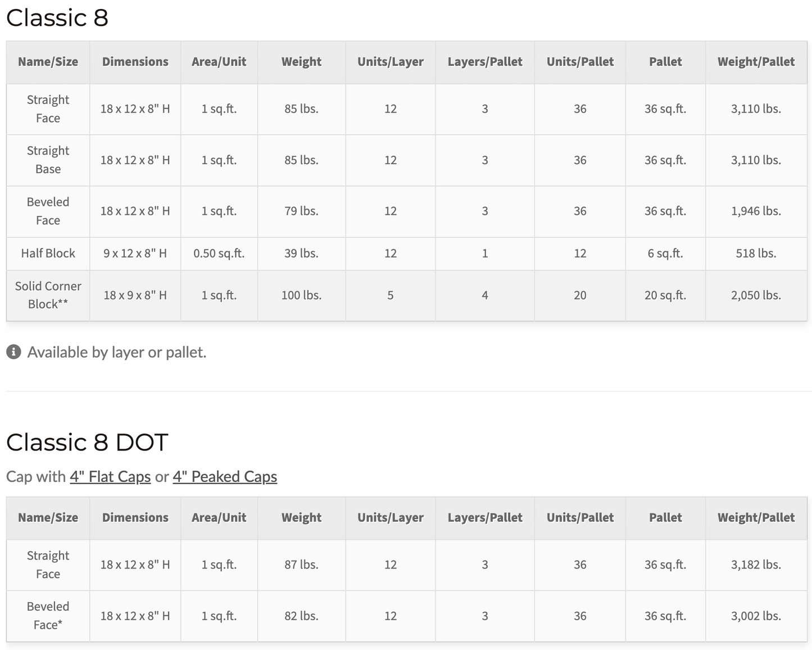Open the 4" Flat Caps link

tap(110, 477)
